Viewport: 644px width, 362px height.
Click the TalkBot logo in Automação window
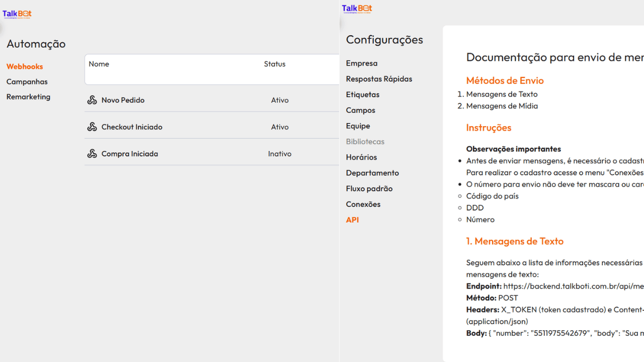click(x=17, y=14)
